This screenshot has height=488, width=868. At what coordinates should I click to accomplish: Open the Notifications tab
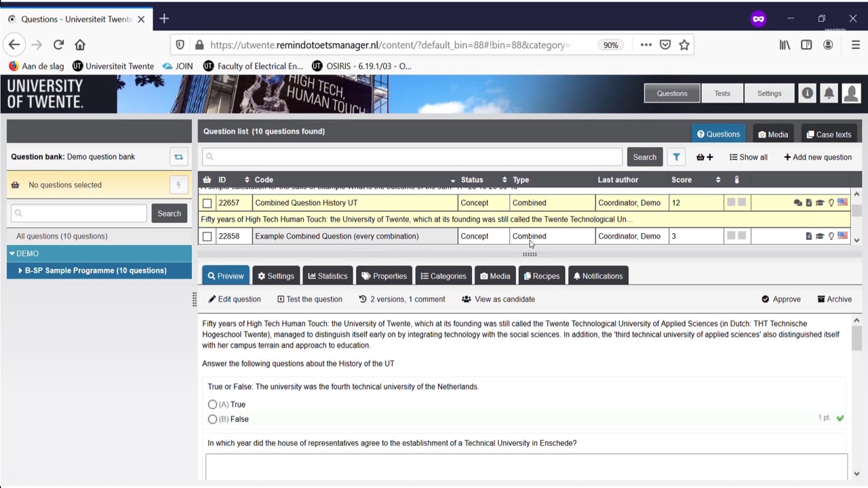[x=598, y=276]
